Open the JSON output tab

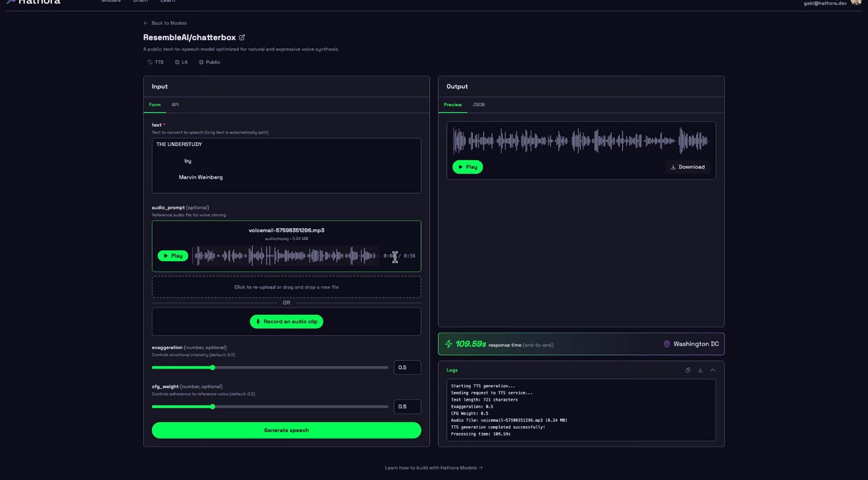(x=479, y=105)
